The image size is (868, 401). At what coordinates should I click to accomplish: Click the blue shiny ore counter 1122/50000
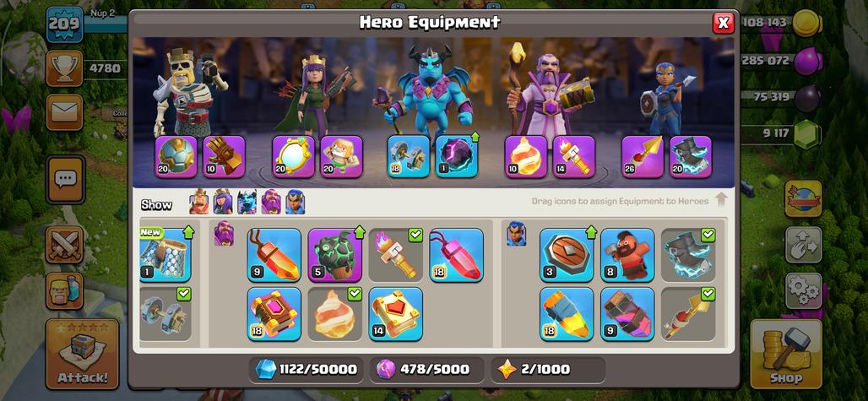307,370
